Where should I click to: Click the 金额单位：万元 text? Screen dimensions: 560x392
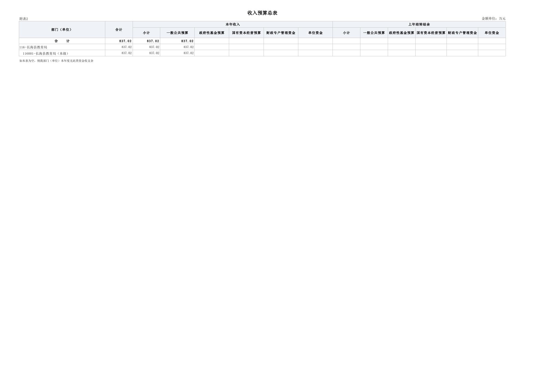click(x=493, y=19)
